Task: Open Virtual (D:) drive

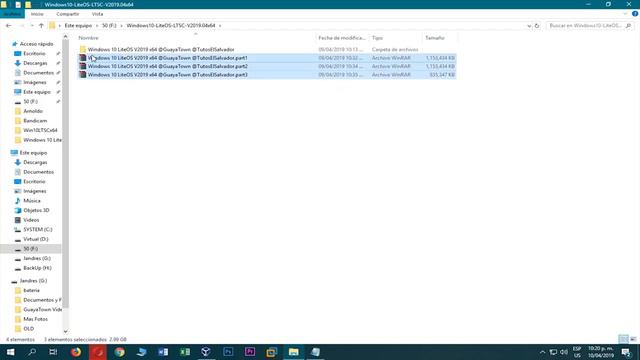Action: 36,239
